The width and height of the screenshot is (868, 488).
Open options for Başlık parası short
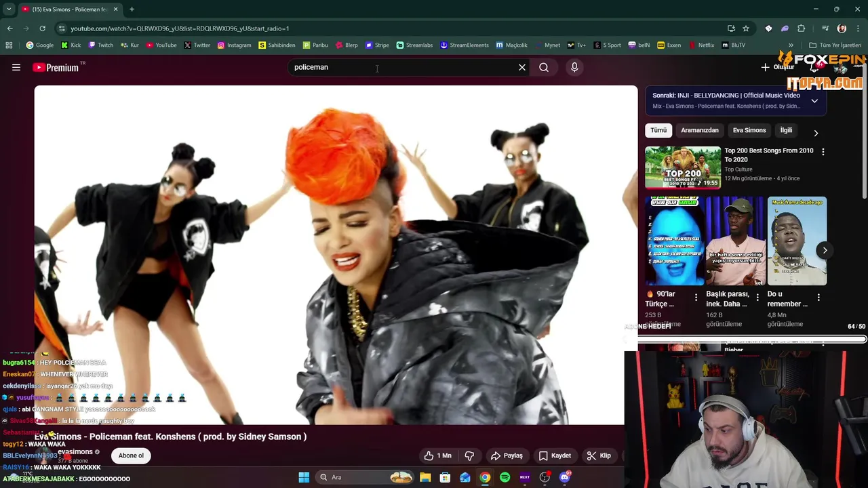point(757,298)
